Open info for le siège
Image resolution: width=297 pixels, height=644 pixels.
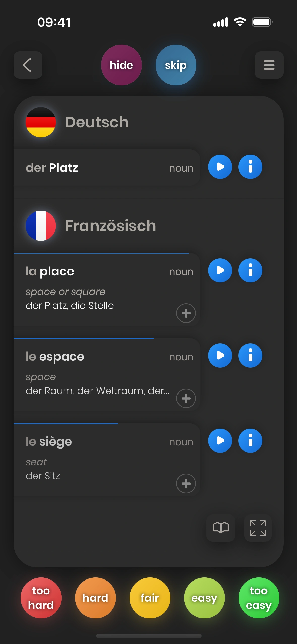click(x=250, y=441)
